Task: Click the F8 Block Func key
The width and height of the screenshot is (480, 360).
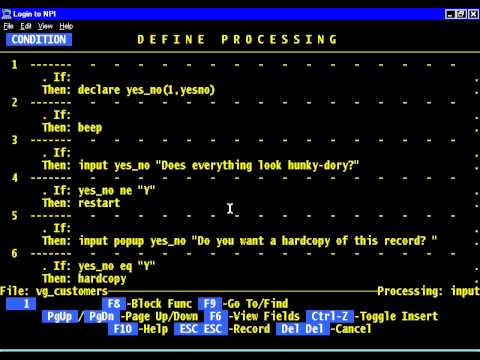Action: (x=114, y=304)
